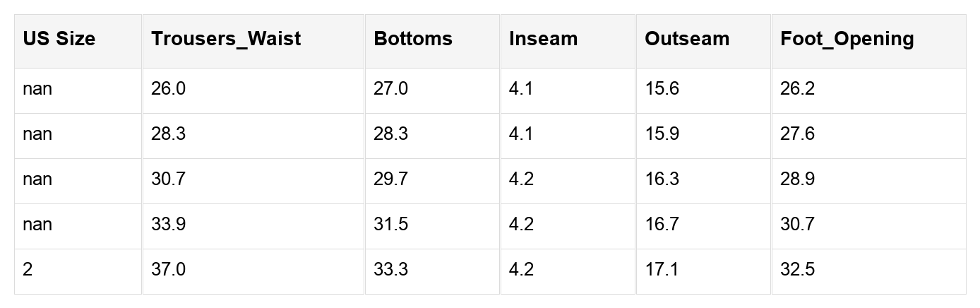
Task: Select the US Size cell showing 2
Action: (x=28, y=270)
